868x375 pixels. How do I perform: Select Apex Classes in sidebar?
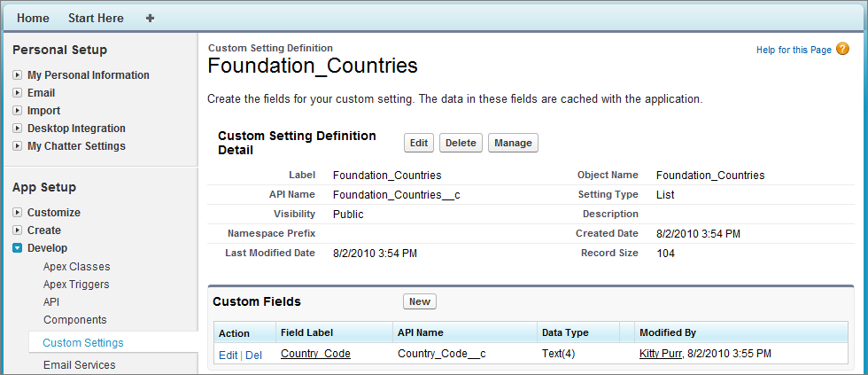click(76, 266)
